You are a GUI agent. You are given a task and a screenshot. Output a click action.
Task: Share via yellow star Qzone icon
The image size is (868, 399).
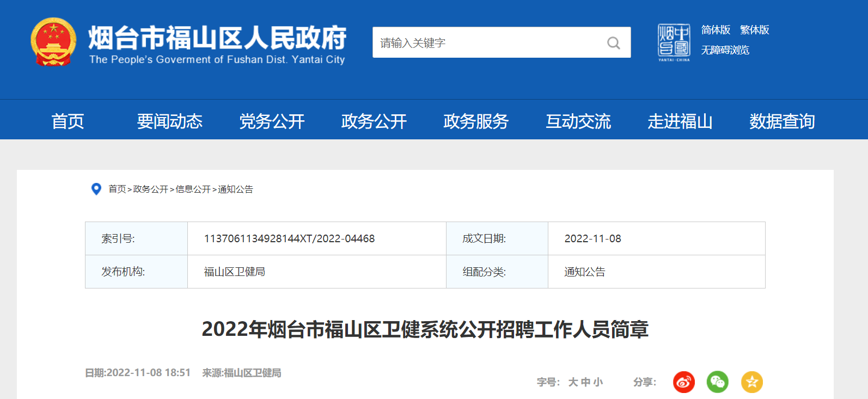click(x=752, y=382)
